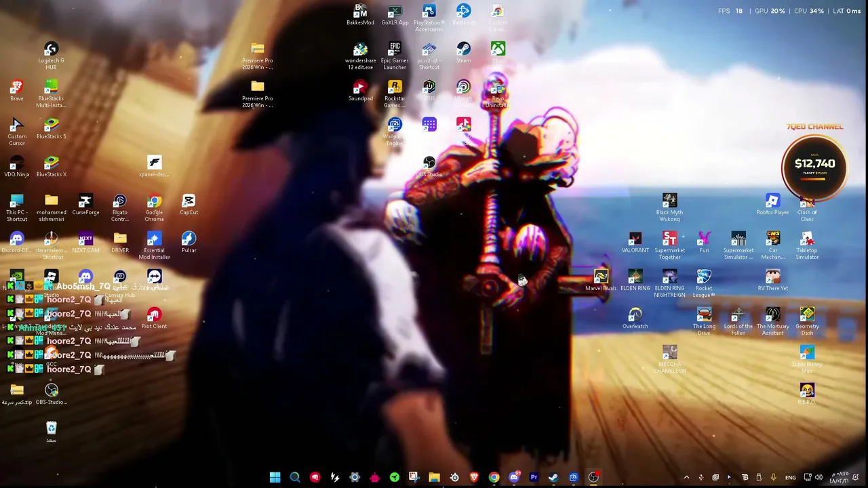Select The Mortuary Assistant icon

click(x=772, y=322)
